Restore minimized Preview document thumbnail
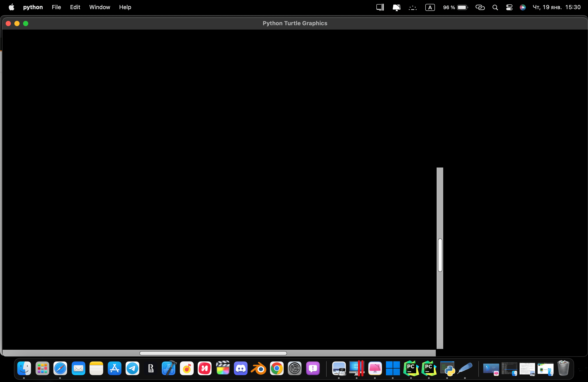Screen dimensions: 588x382 527,369
